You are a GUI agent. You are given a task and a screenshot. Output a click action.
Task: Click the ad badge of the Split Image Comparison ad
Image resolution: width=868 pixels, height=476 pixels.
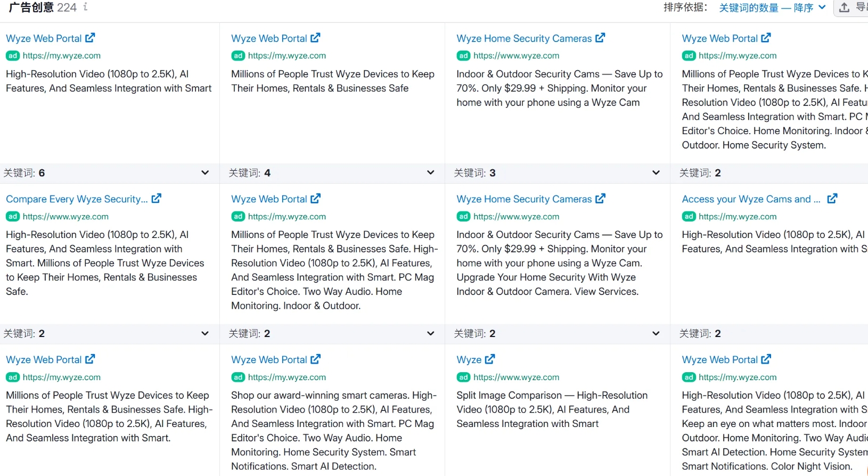coord(464,377)
